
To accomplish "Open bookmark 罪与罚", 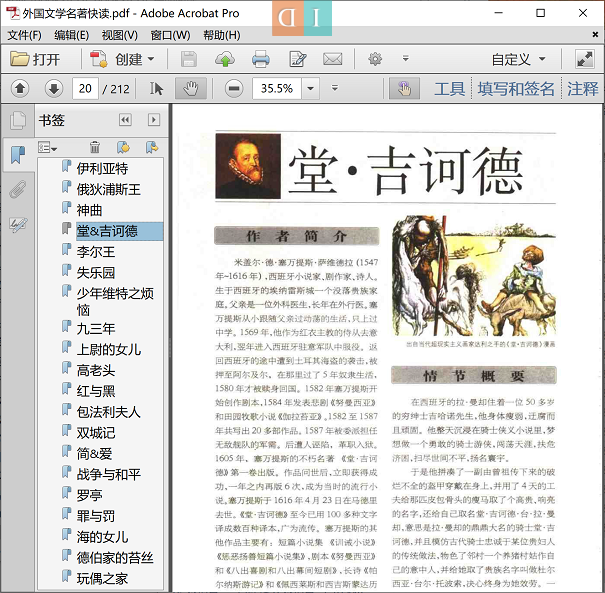I will (96, 517).
